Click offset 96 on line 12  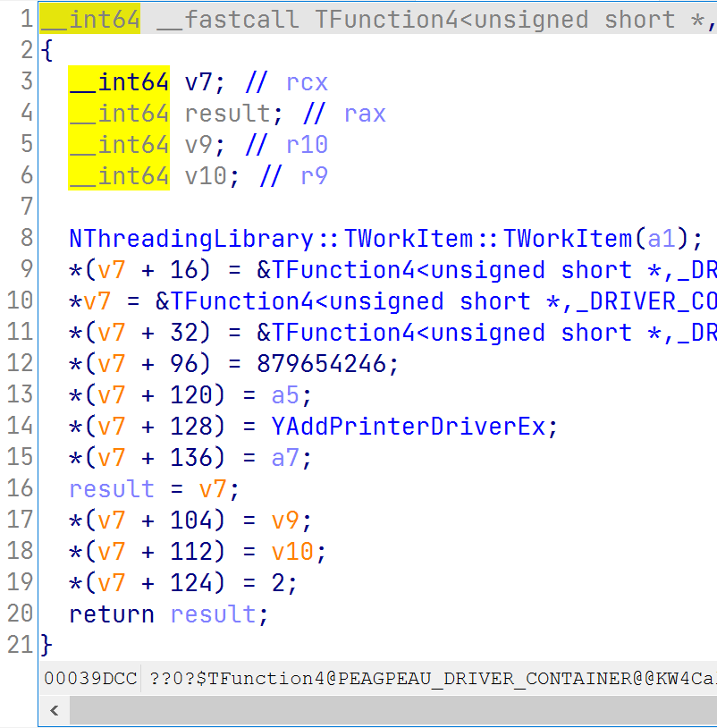pyautogui.click(x=184, y=364)
